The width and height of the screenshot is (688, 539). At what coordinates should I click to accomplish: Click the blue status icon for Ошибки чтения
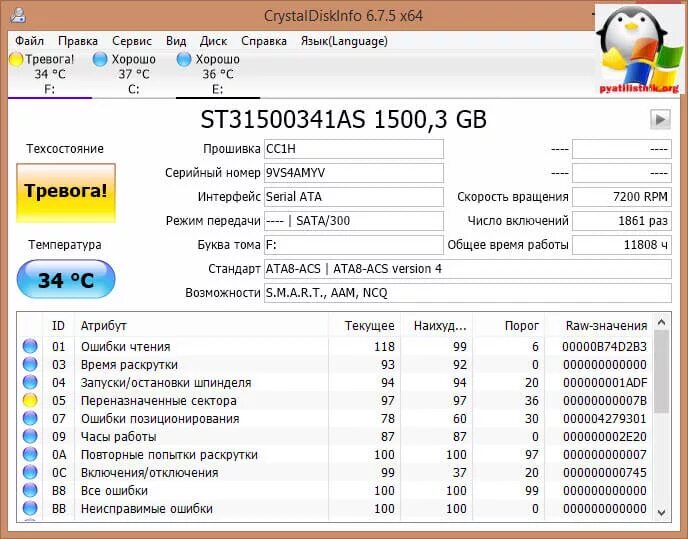[x=30, y=346]
